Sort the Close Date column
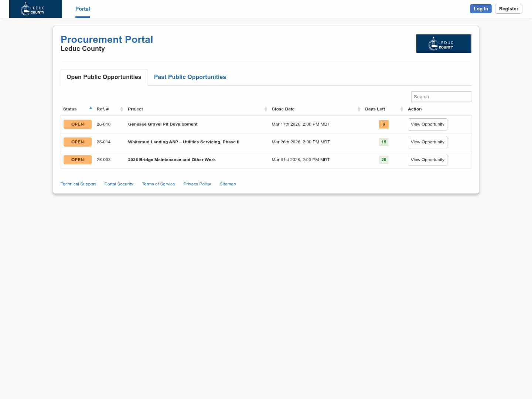 coord(359,109)
